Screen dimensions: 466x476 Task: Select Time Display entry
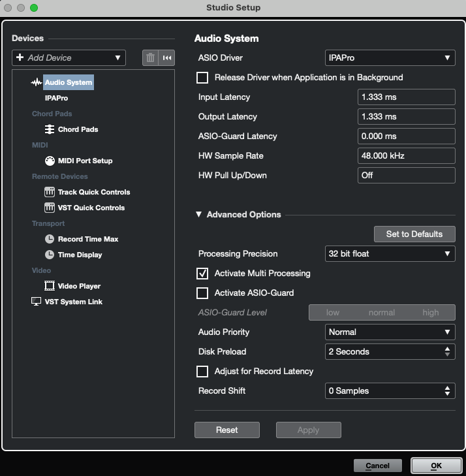point(80,255)
